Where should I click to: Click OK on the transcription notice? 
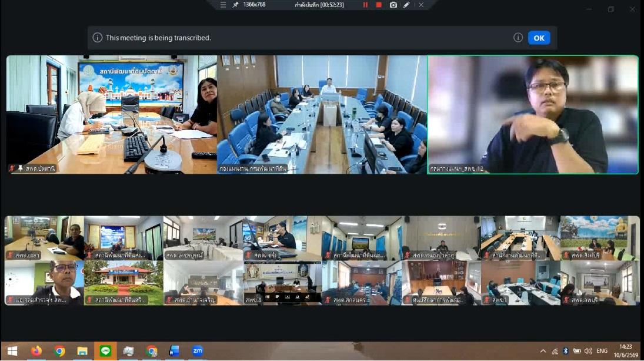pos(539,38)
